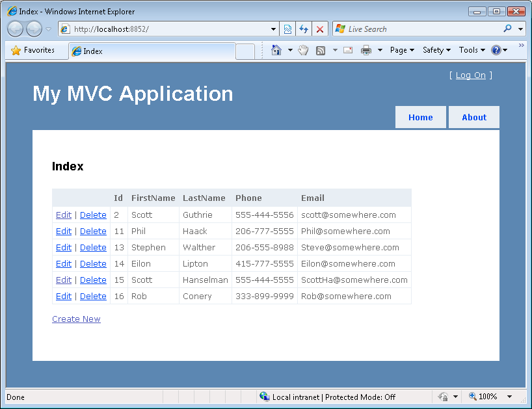Click the browser Back arrow button
Viewport: 532px width, 409px height.
(x=15, y=29)
